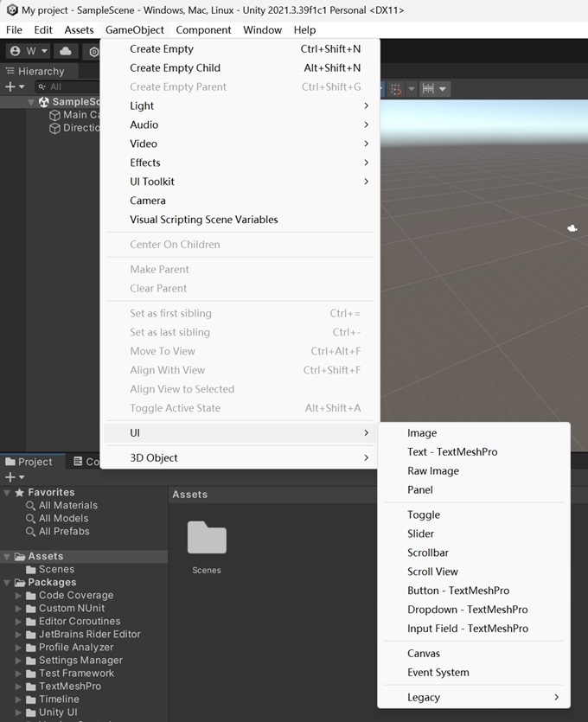
Task: Create Button - TextMeshPro
Action: pyautogui.click(x=474, y=591)
